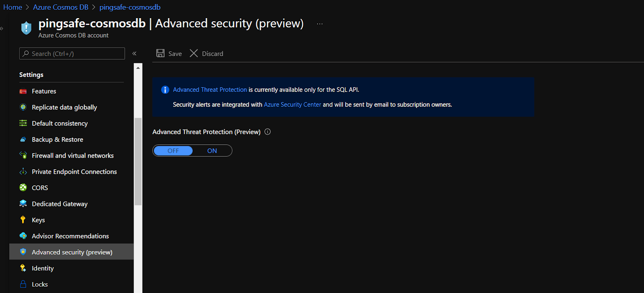Click the CORS sidebar icon
The image size is (644, 293).
point(23,187)
